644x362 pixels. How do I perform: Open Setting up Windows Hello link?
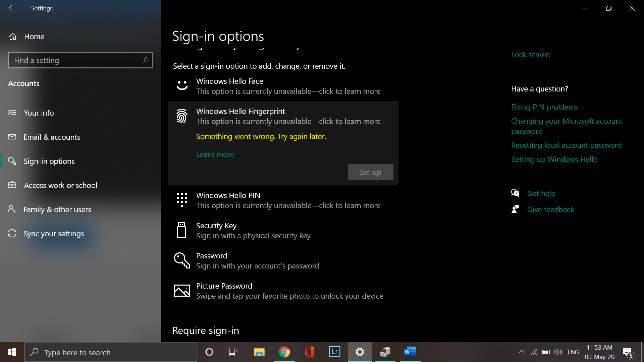554,159
